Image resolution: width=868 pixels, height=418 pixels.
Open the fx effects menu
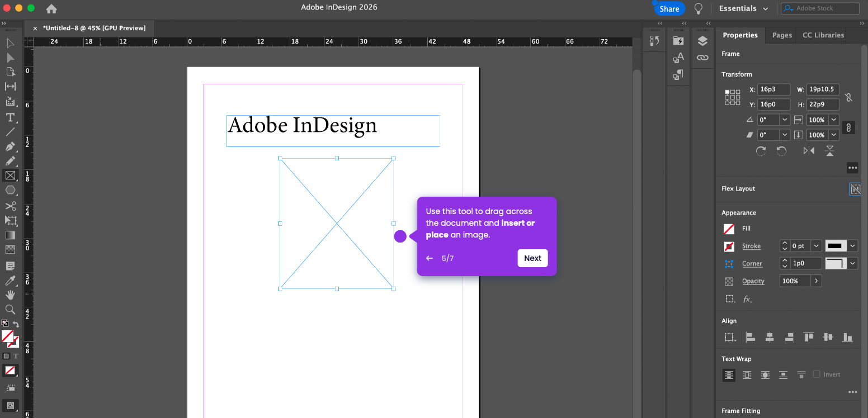tap(747, 299)
